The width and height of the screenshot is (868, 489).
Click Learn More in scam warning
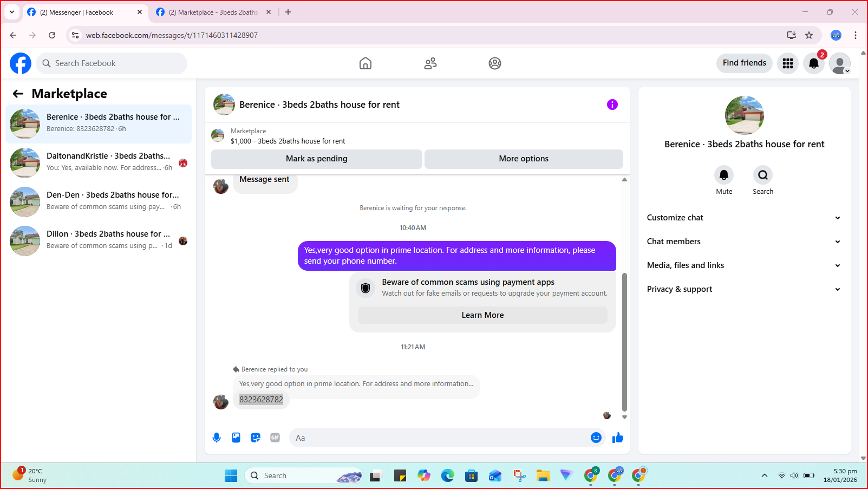click(x=482, y=315)
